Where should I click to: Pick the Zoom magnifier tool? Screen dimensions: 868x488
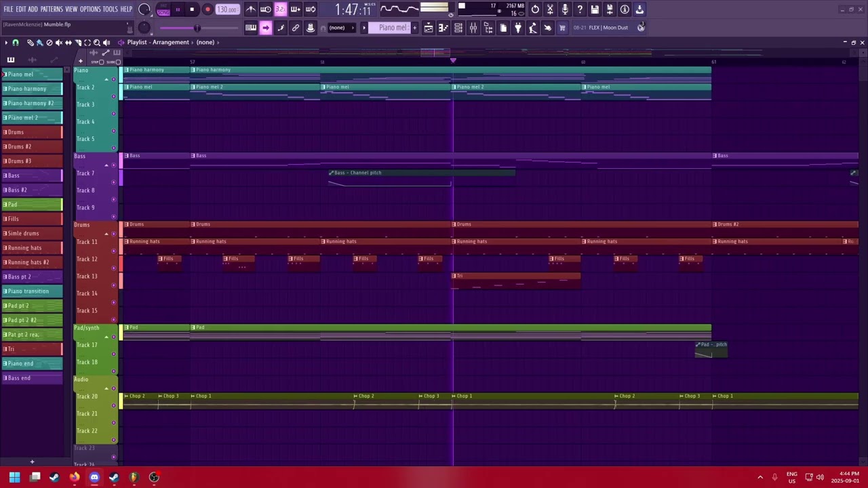click(x=97, y=42)
